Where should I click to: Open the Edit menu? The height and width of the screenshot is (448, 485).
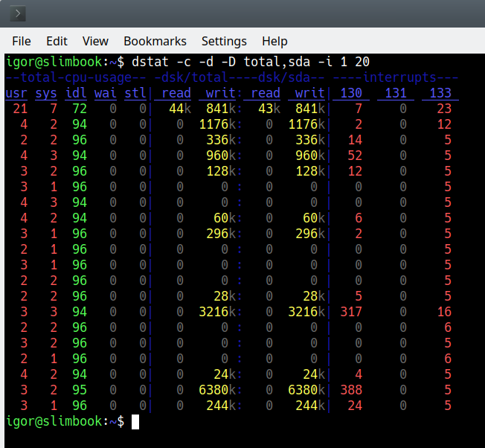[57, 41]
